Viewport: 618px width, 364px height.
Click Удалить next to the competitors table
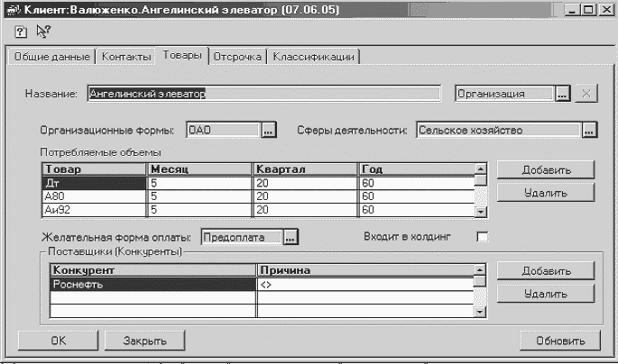[x=545, y=293]
